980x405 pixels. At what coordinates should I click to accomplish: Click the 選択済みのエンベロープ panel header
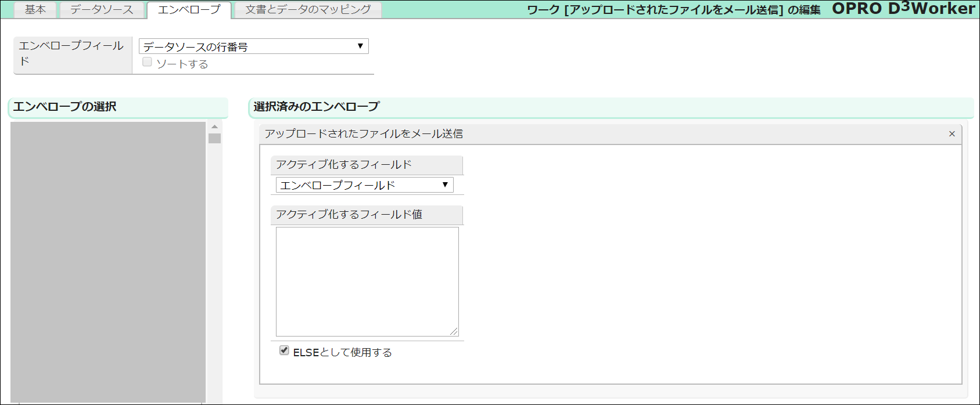click(610, 107)
